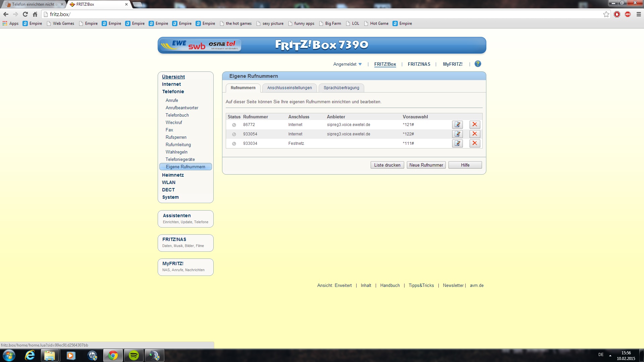Image resolution: width=644 pixels, height=362 pixels.
Task: Reload the page in the browser toolbar
Action: tap(25, 14)
